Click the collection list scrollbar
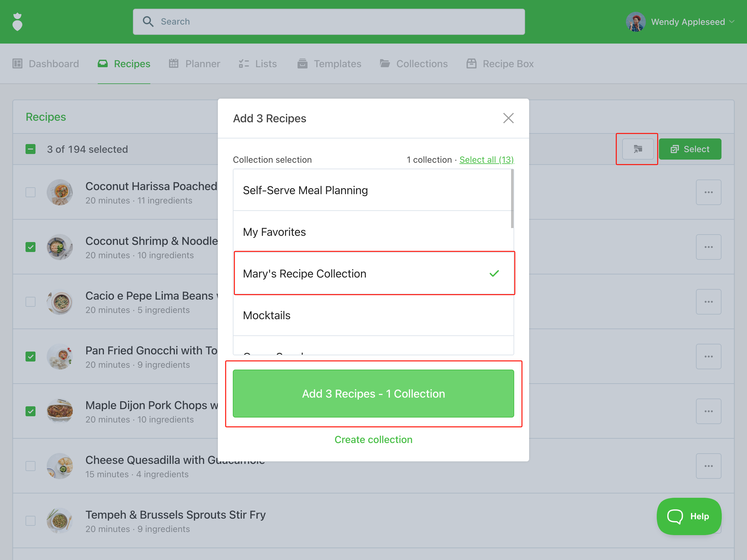747x560 pixels. (512, 199)
